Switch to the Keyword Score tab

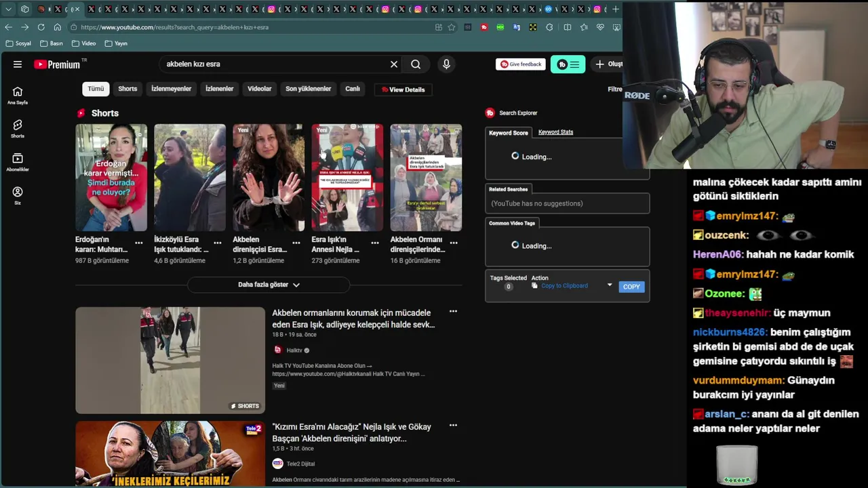(509, 133)
